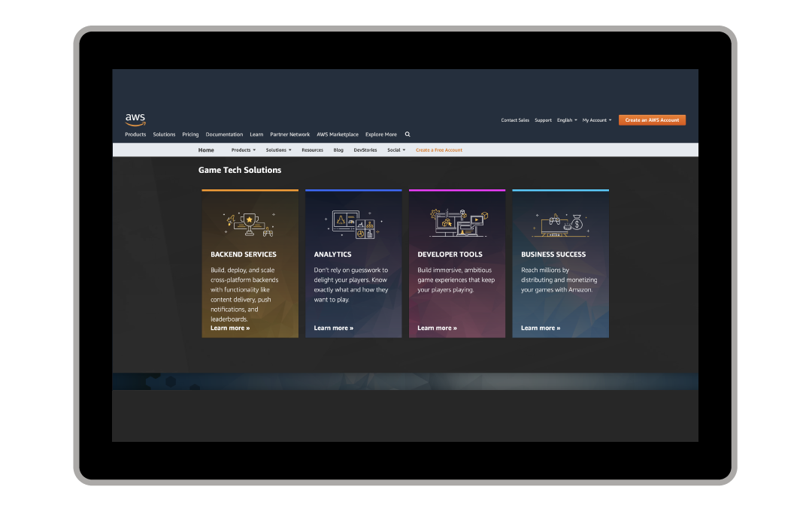Click the Backend Services trophy icon

(x=250, y=225)
